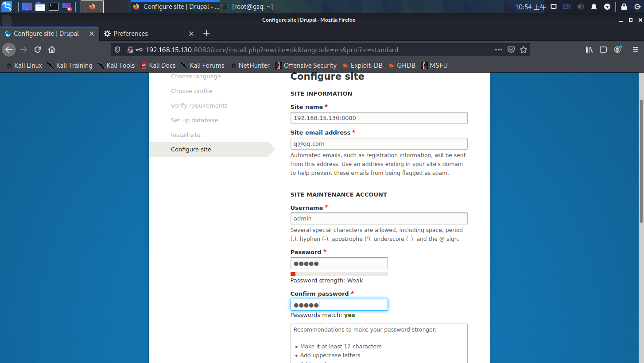Save page to Pocket
The height and width of the screenshot is (363, 644).
[511, 50]
